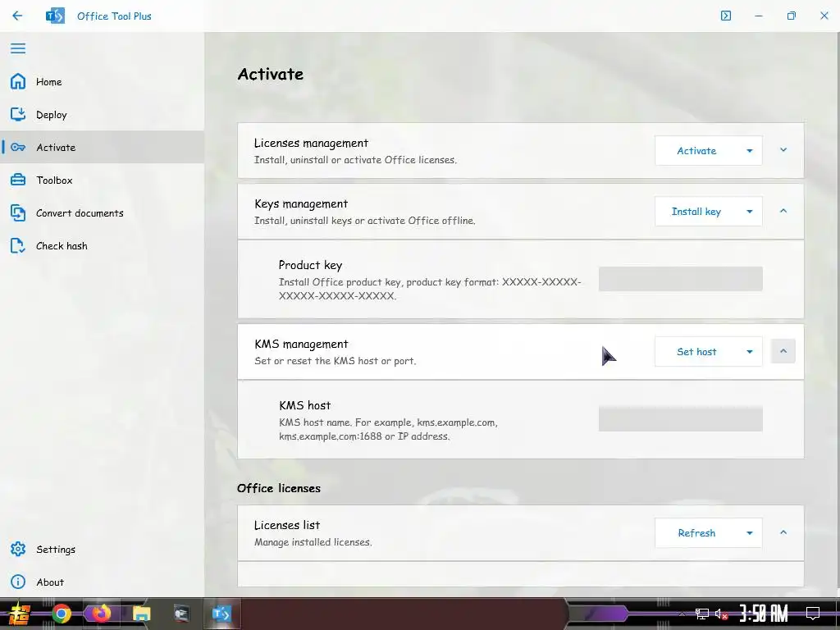Open the Start menu on taskbar
840x630 pixels.
point(20,614)
